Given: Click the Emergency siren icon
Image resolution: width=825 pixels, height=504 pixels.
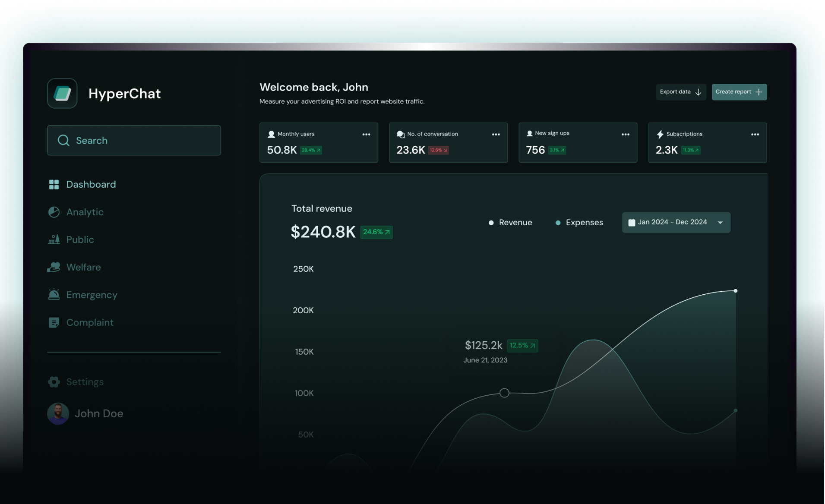Looking at the screenshot, I should 54,295.
